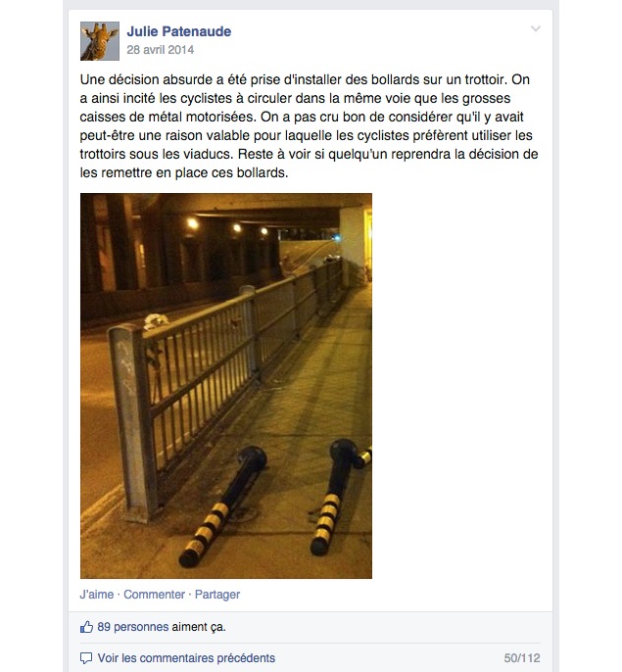Click the 50/112 comment counter

click(522, 658)
